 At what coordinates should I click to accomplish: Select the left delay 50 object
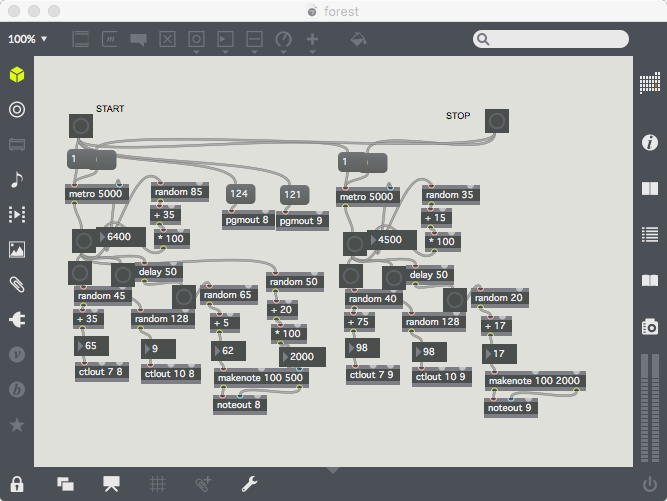(x=159, y=272)
